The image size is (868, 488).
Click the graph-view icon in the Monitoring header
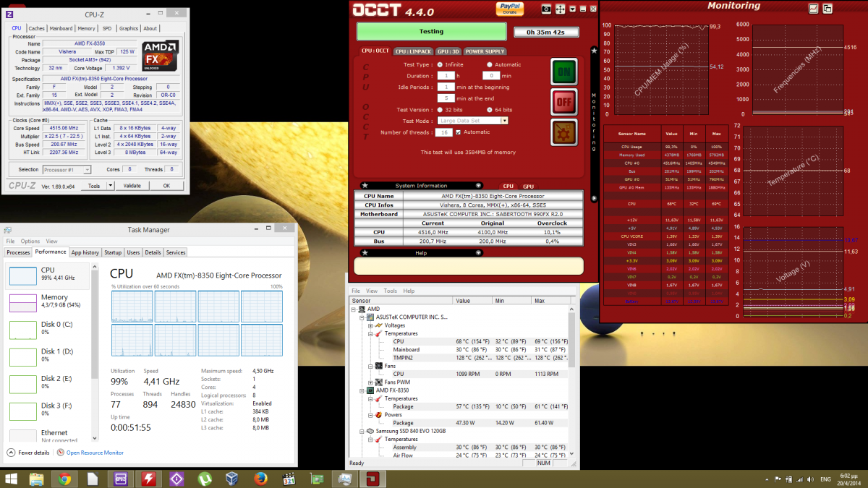tap(814, 8)
